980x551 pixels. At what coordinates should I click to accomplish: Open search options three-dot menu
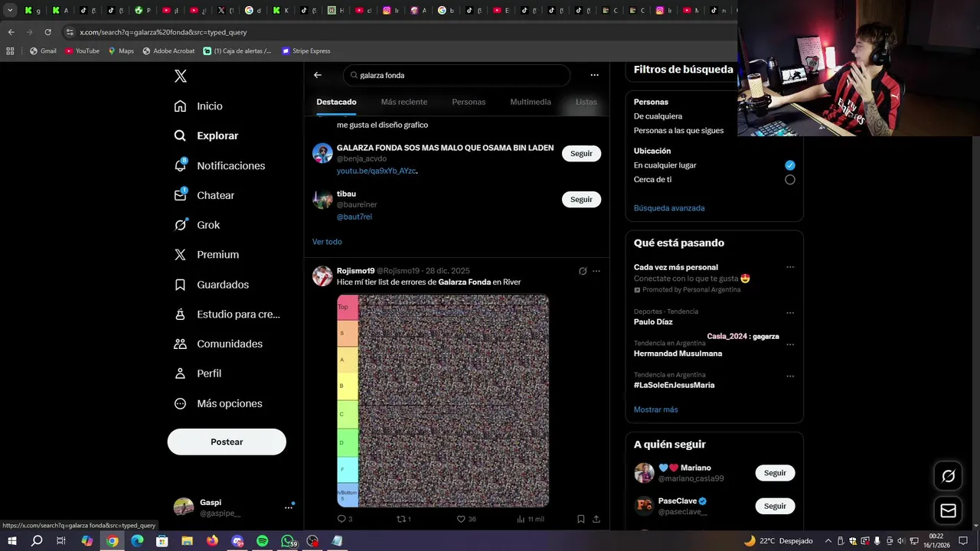(594, 75)
